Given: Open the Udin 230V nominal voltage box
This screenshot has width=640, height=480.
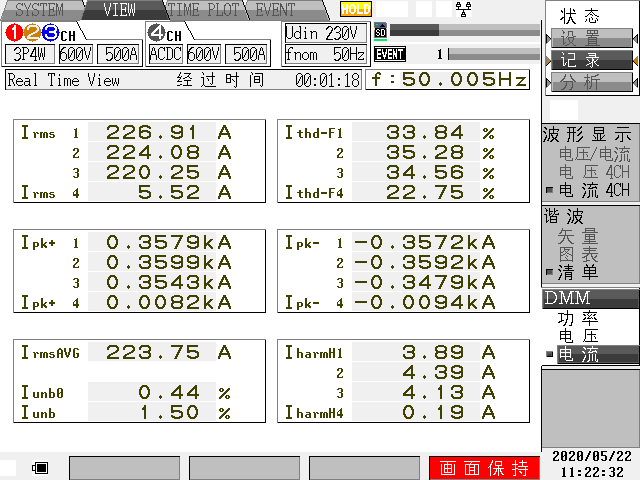Looking at the screenshot, I should [x=325, y=33].
